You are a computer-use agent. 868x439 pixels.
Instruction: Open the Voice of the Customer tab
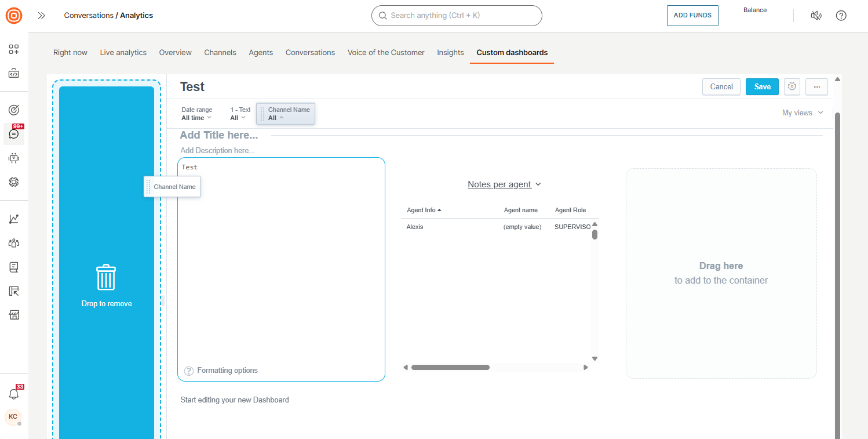(386, 52)
